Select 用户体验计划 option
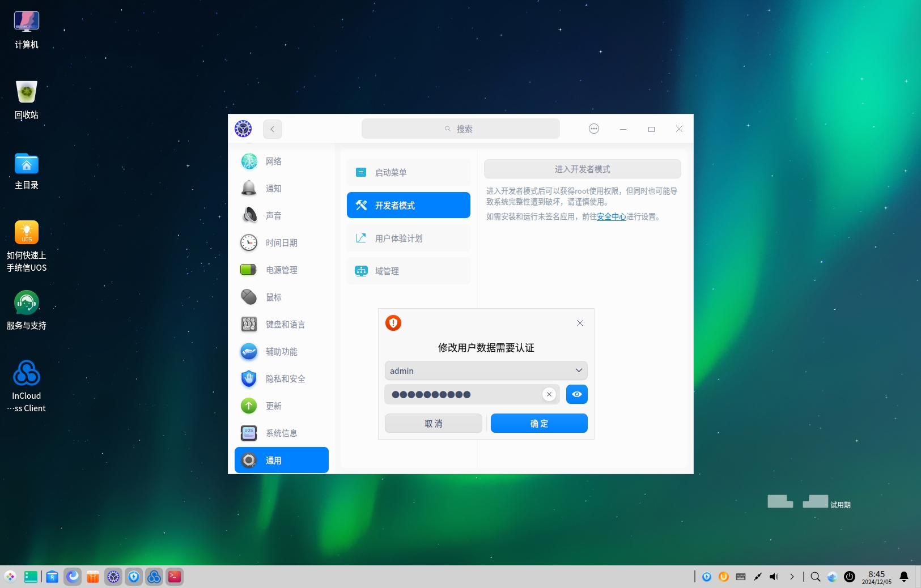 (408, 238)
